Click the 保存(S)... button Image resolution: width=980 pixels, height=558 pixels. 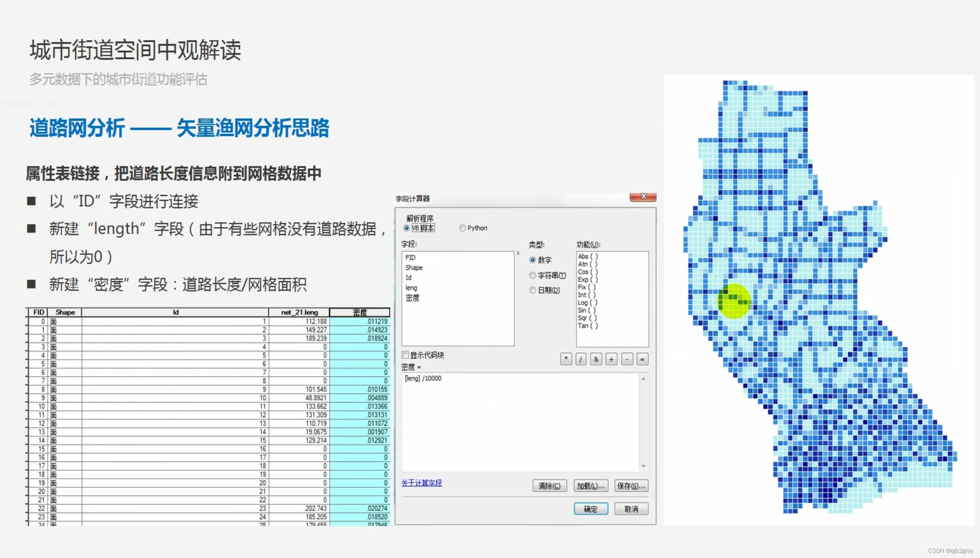point(631,486)
